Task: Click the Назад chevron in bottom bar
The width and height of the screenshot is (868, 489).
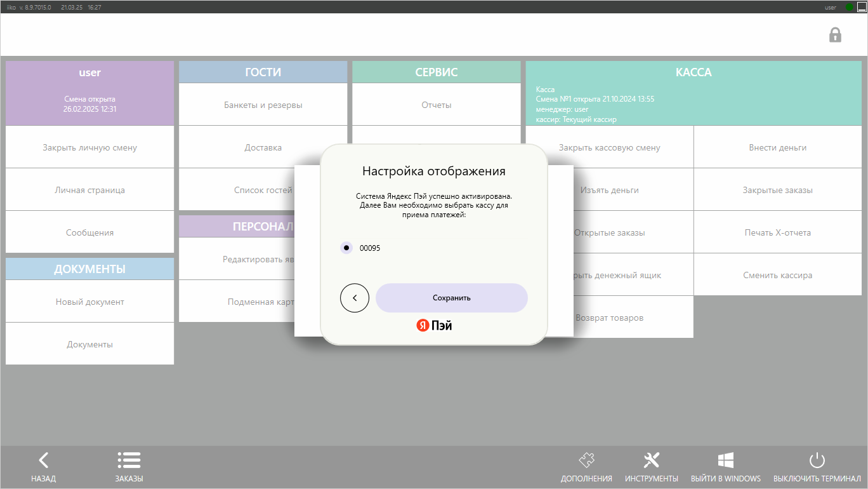Action: (44, 461)
